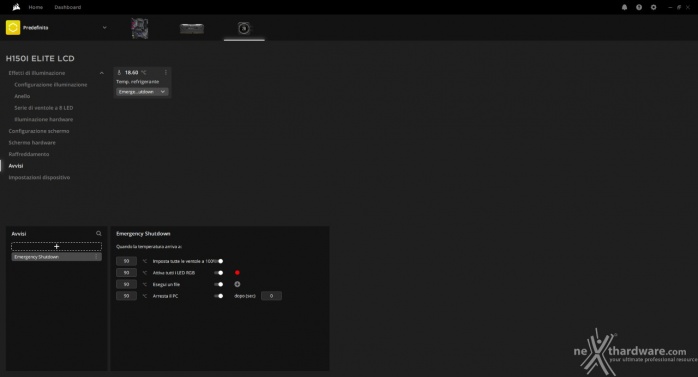Collapse the Effetti di illuminazione section

click(101, 73)
